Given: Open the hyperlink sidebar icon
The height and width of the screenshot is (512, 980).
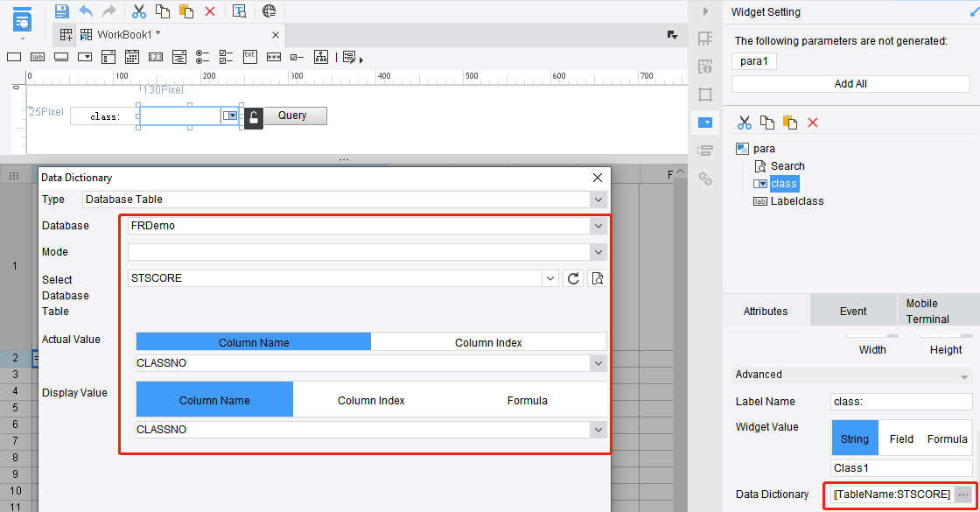Looking at the screenshot, I should 705,179.
